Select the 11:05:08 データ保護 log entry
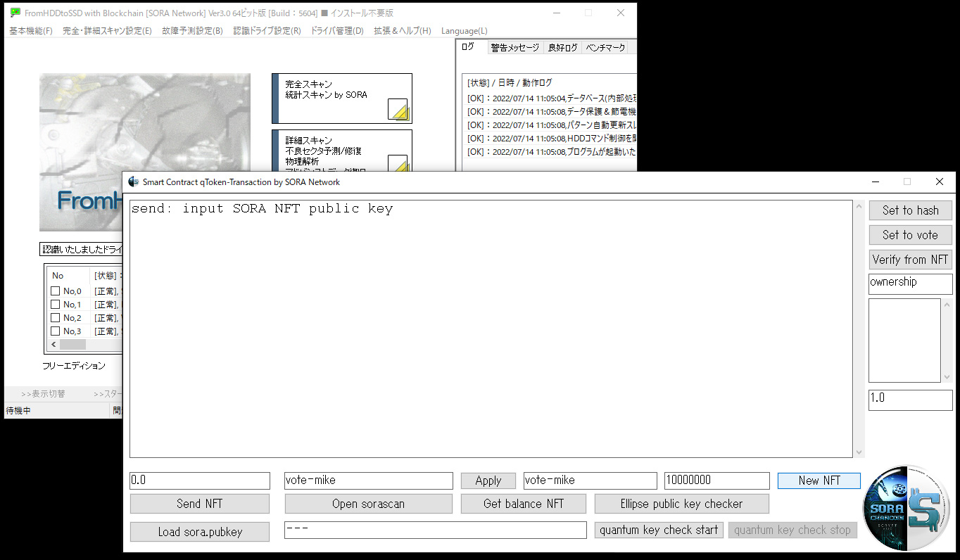This screenshot has width=960, height=560. pos(551,112)
